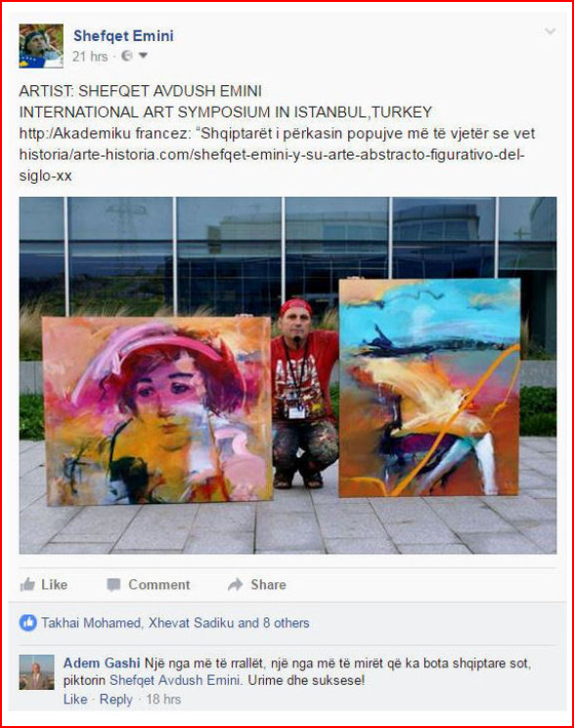Click the thumbs-up Like icon
The width and height of the screenshot is (574, 728).
coord(27,584)
